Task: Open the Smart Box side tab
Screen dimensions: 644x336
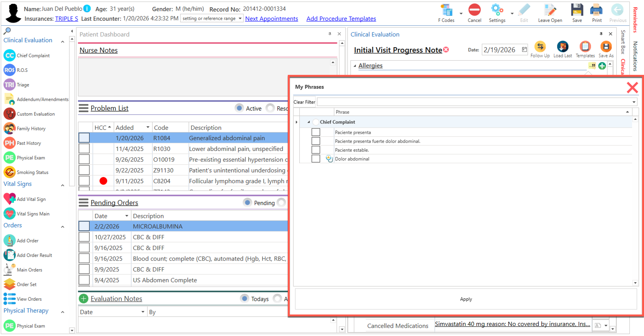Action: click(x=623, y=42)
